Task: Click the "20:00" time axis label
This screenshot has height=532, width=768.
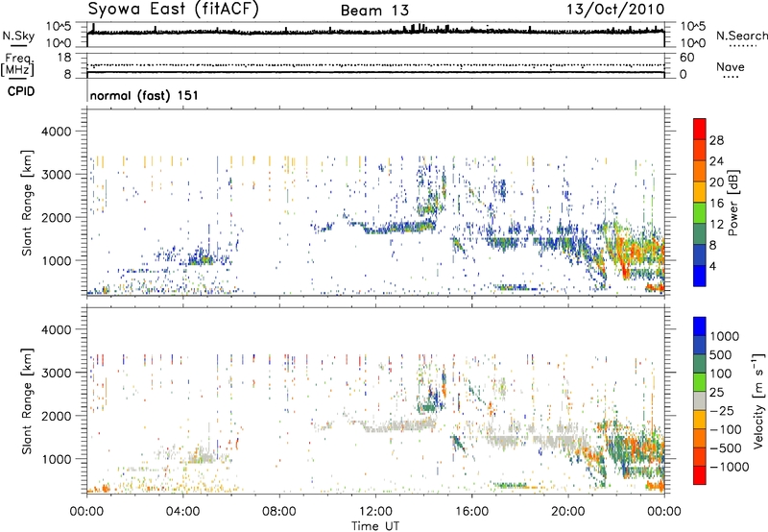Action: pyautogui.click(x=567, y=512)
